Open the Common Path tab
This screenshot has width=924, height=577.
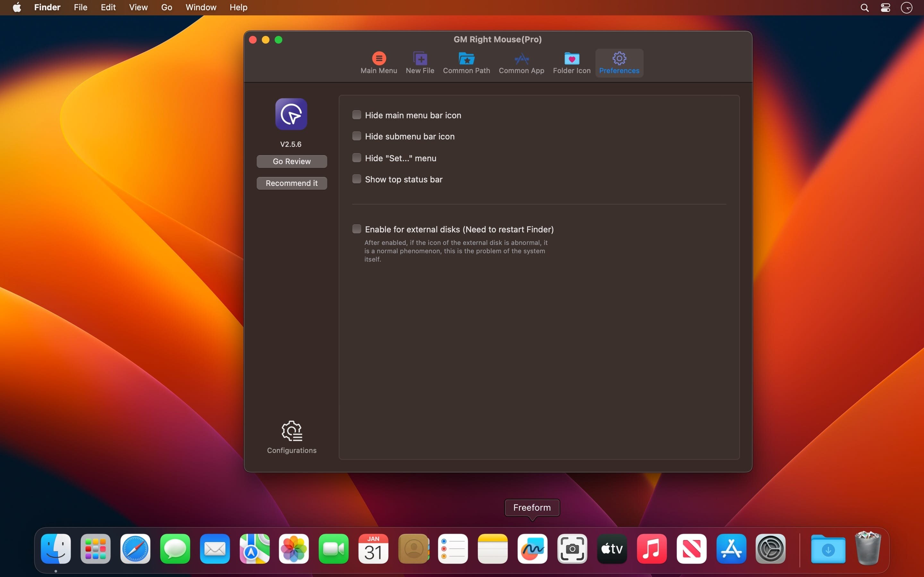click(466, 63)
